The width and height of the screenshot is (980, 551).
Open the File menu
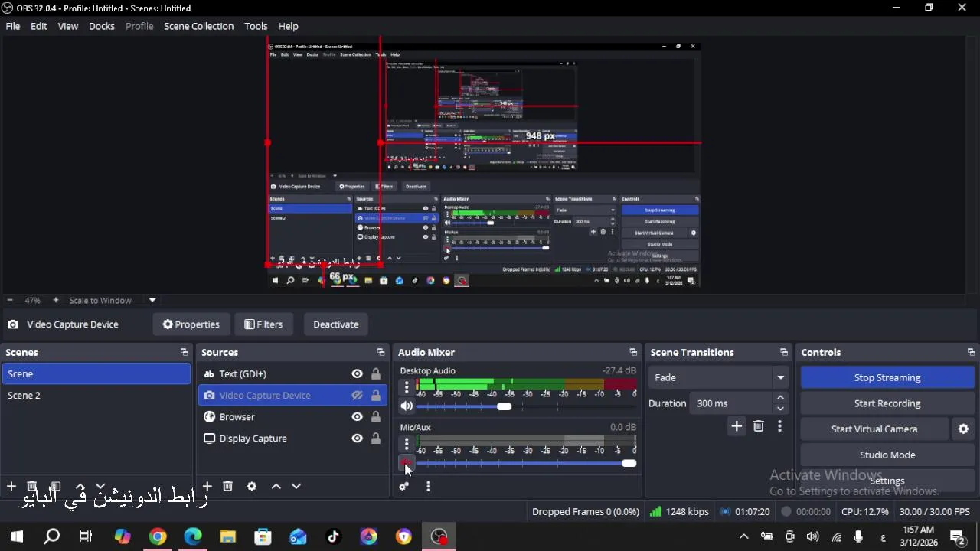coord(13,26)
